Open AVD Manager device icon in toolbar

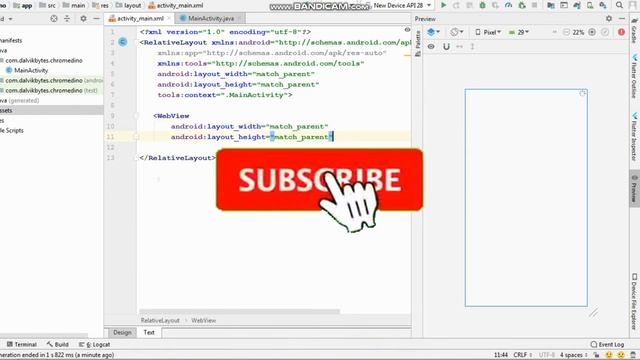(x=590, y=5)
